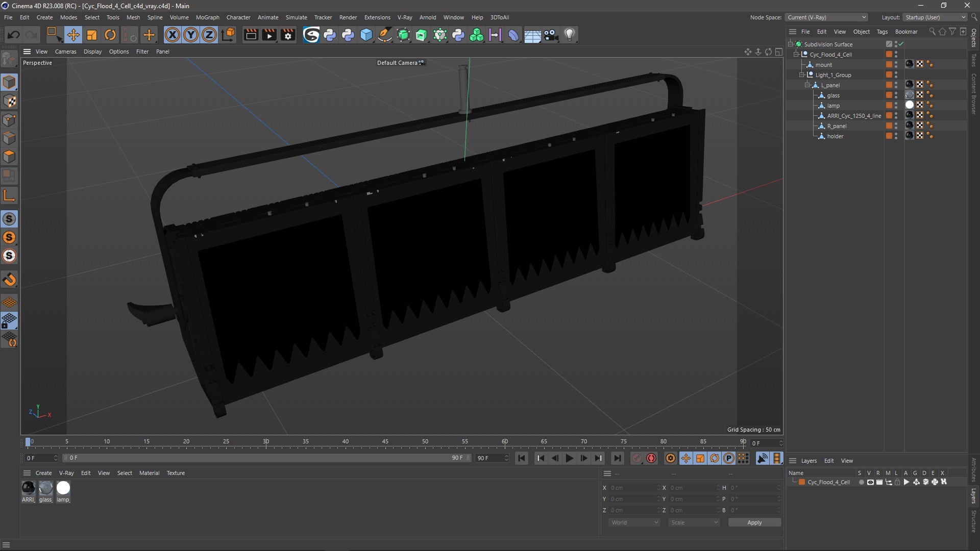Open Object Manager Tags menu
Image resolution: width=980 pixels, height=551 pixels.
point(882,32)
